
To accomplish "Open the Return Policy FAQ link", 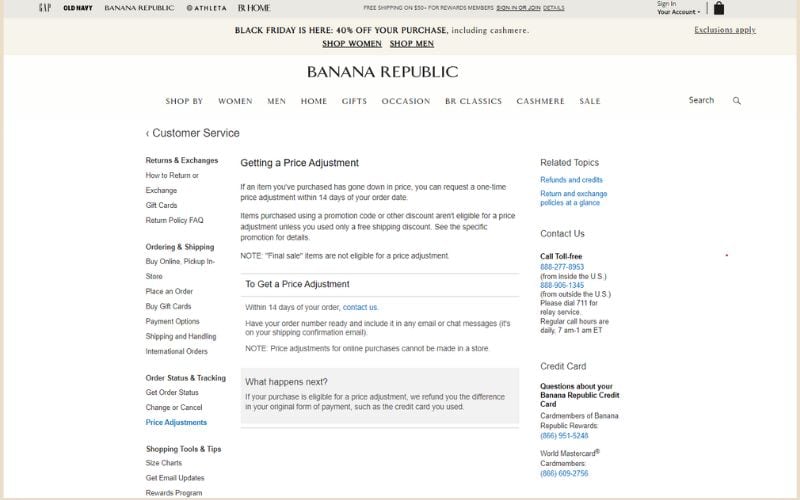I will tap(174, 220).
